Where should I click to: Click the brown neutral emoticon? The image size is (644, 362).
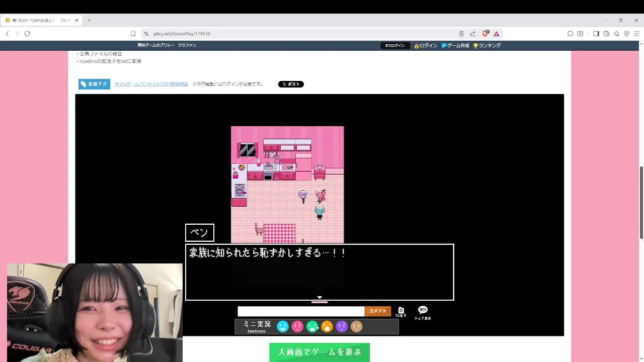(356, 327)
